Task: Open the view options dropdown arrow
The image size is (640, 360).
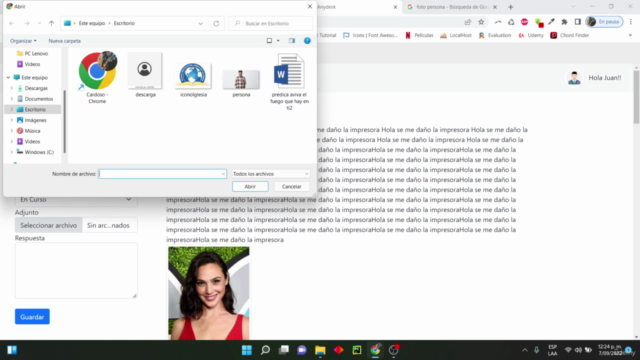Action: click(278, 41)
